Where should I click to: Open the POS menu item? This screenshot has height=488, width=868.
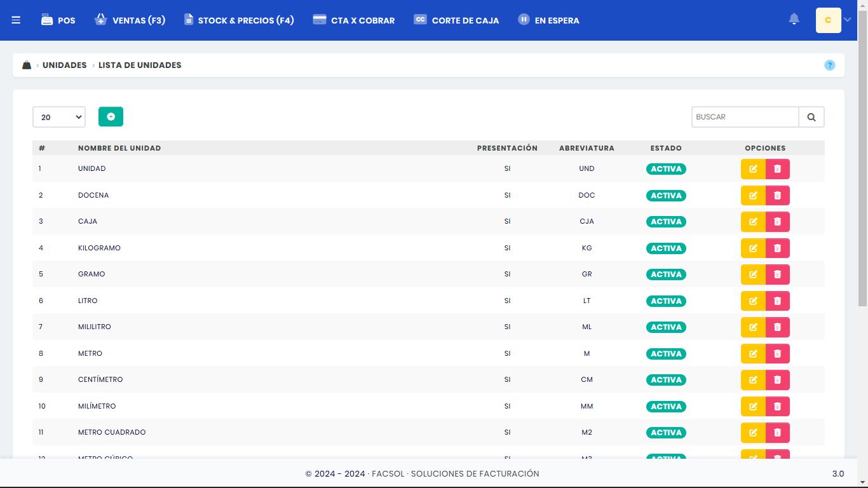pos(58,20)
